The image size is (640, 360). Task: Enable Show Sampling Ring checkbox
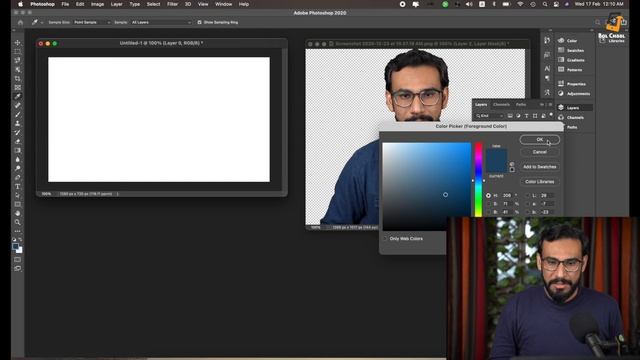(x=200, y=22)
